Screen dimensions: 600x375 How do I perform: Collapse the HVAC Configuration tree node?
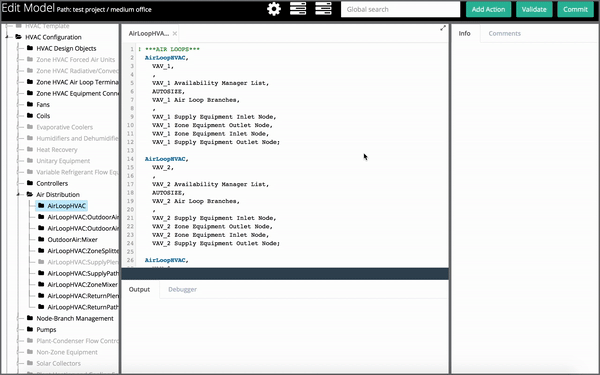(x=7, y=37)
